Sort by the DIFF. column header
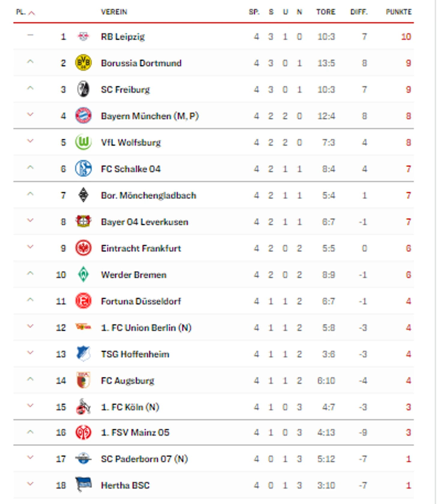The width and height of the screenshot is (438, 504). [359, 12]
